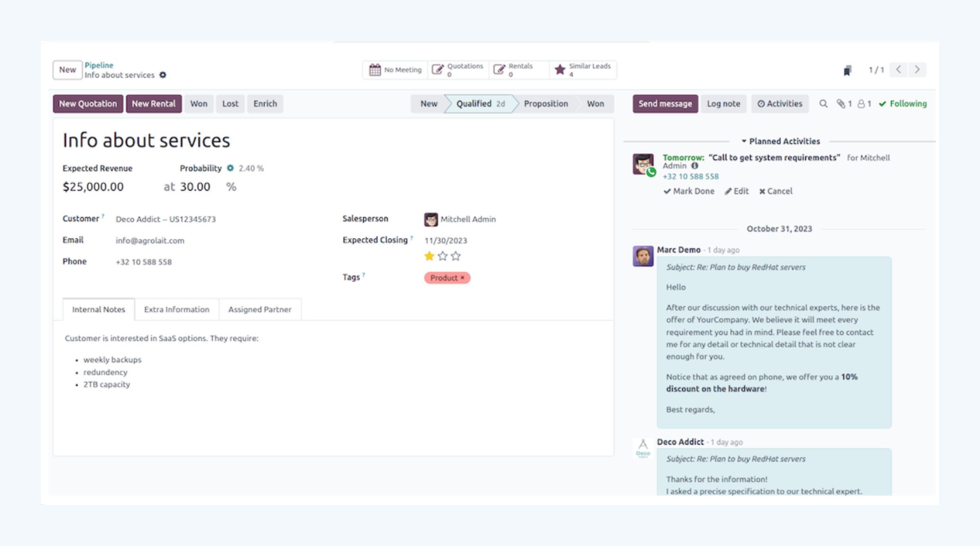Click the chatter search magnifier icon
The width and height of the screenshot is (980, 546).
point(823,104)
